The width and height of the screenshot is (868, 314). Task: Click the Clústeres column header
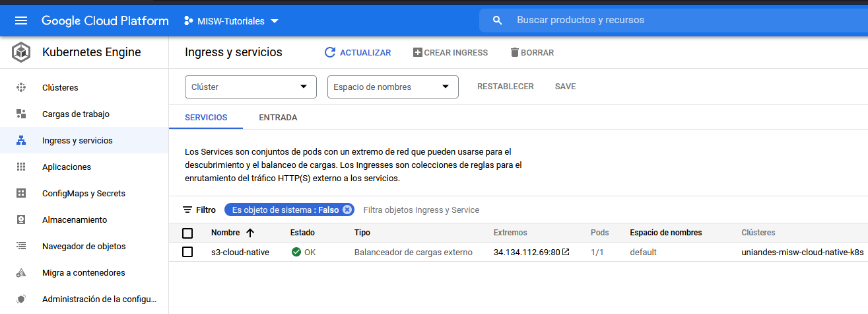coord(758,233)
